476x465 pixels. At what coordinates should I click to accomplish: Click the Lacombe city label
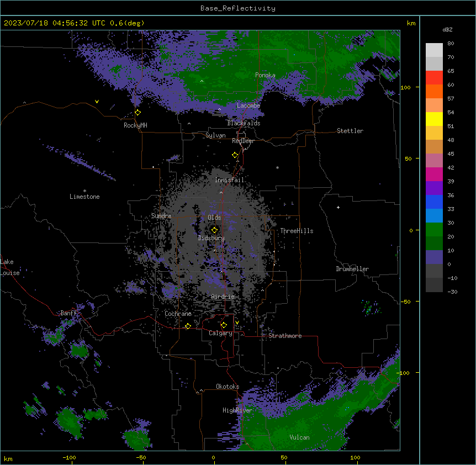(248, 105)
